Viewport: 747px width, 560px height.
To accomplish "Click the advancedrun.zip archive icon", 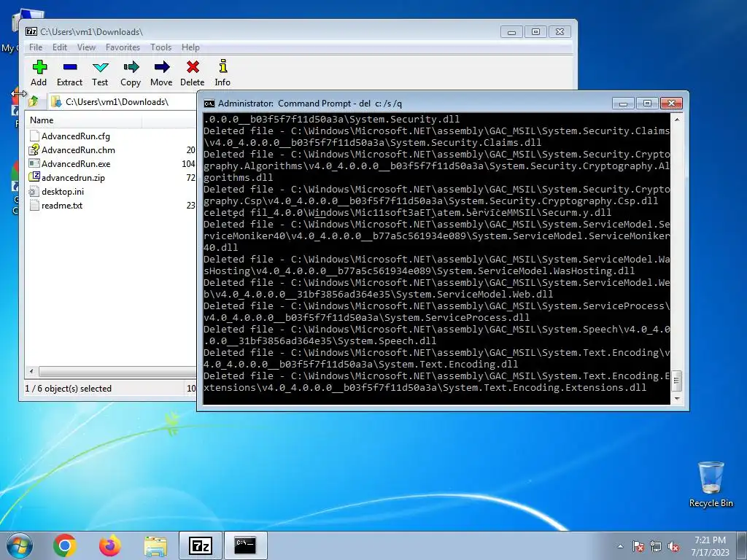I will tap(34, 177).
